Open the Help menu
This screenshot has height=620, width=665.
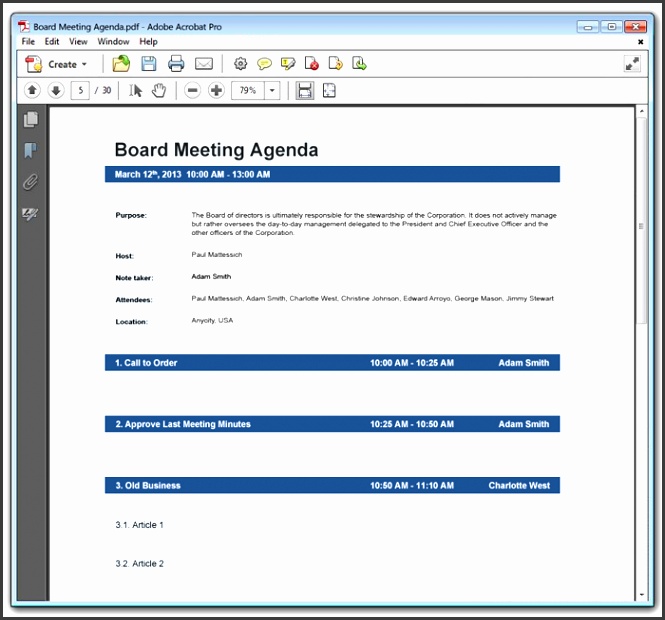(x=148, y=42)
